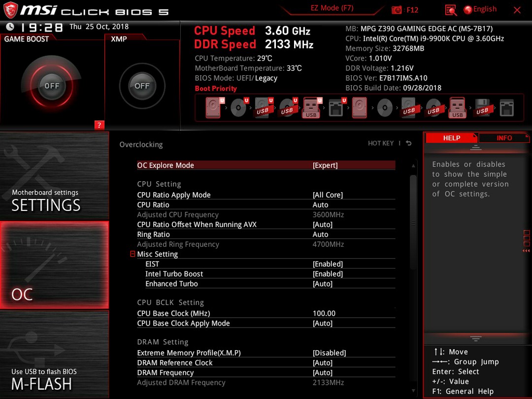The image size is (532, 399).
Task: Select the UEFI USB key boot icon
Action: (x=312, y=107)
